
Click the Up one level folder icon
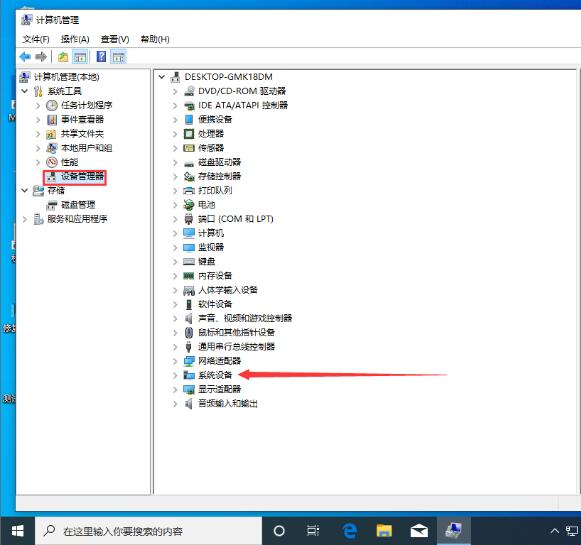point(63,57)
